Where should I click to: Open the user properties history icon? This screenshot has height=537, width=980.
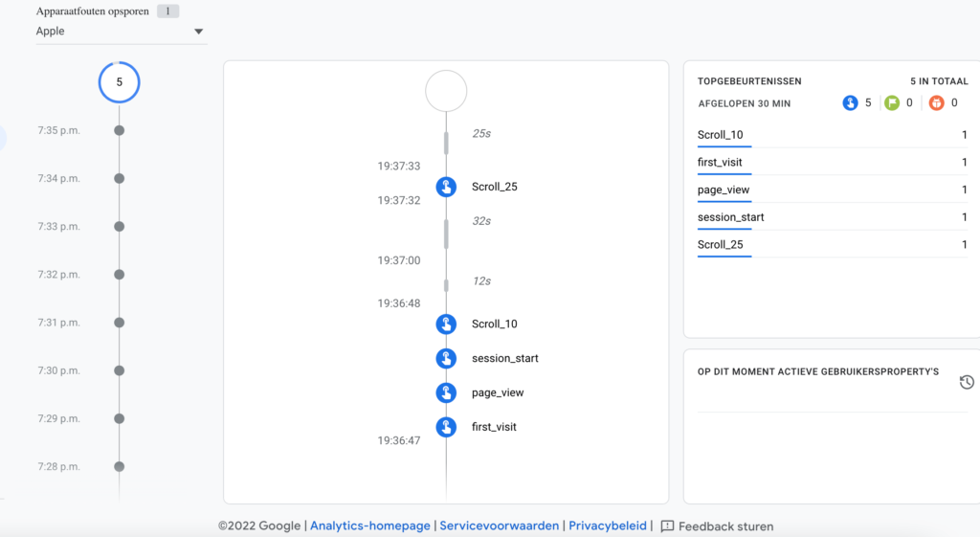[967, 382]
